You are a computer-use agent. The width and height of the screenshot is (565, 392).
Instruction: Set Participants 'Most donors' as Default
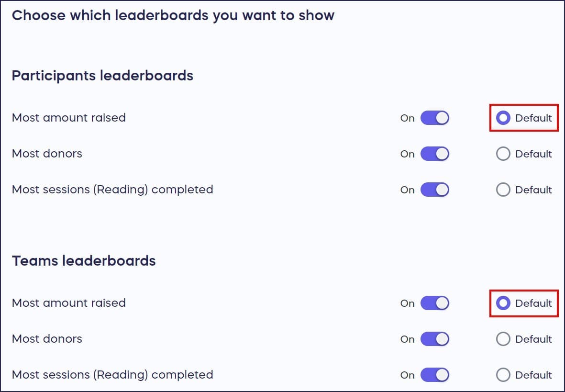pos(503,154)
